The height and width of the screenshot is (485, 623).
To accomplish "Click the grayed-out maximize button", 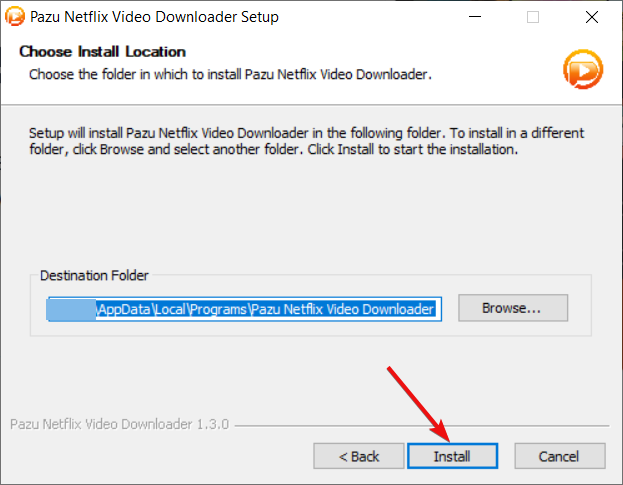I will (x=533, y=17).
